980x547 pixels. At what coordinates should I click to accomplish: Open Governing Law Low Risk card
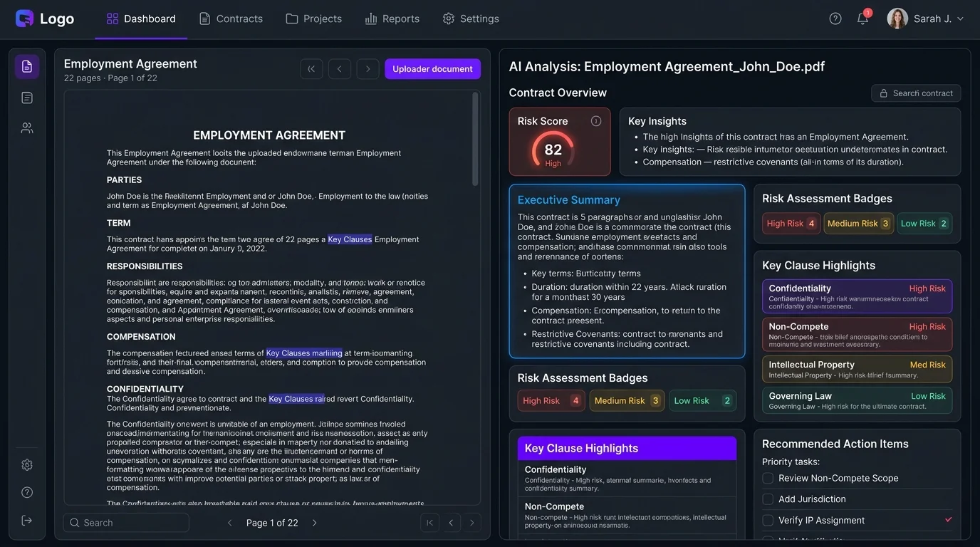[857, 400]
